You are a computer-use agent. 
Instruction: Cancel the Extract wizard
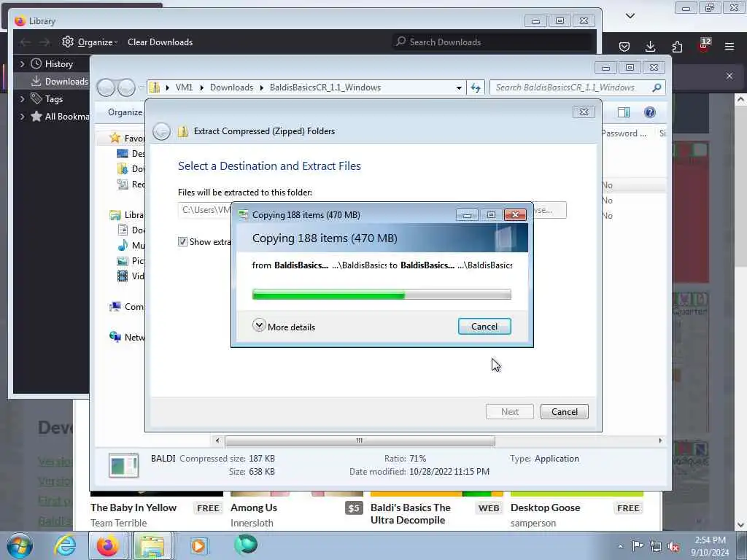click(x=564, y=412)
